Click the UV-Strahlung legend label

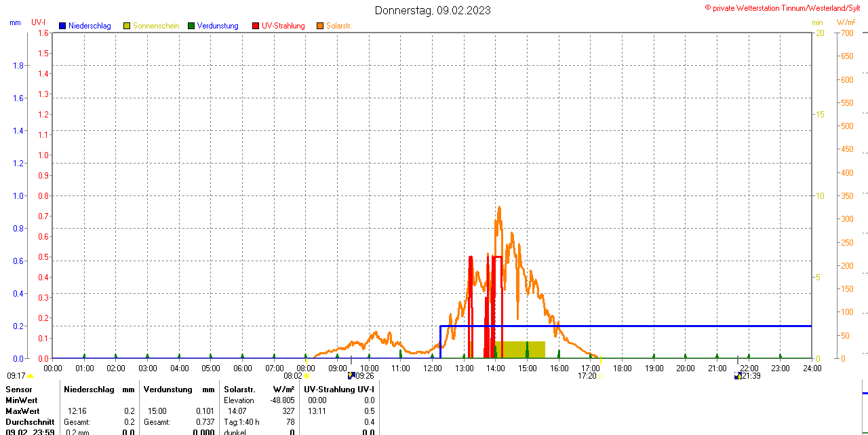pyautogui.click(x=283, y=26)
